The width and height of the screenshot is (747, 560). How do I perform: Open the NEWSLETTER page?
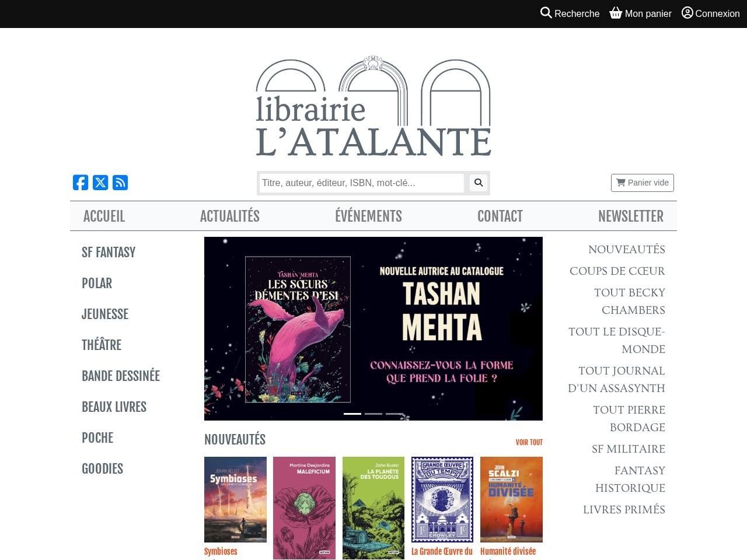point(631,216)
